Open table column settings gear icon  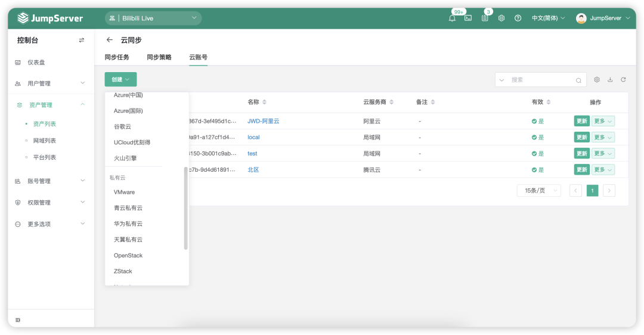click(x=597, y=80)
